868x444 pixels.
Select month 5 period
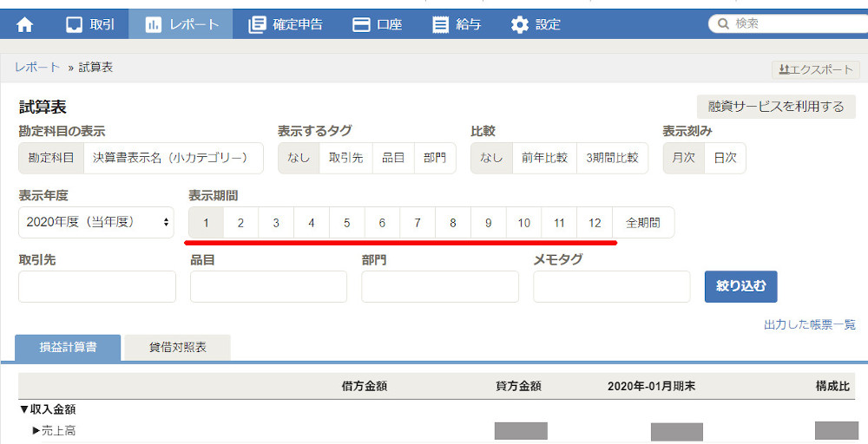[x=347, y=223]
